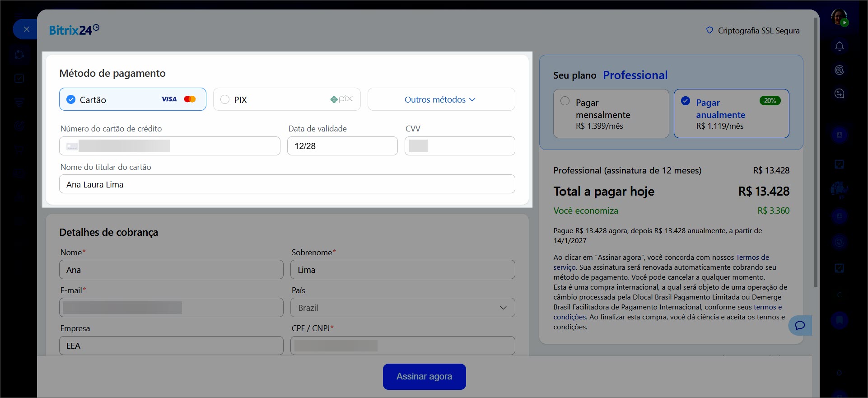Image resolution: width=868 pixels, height=398 pixels.
Task: Click the Bitrix24 logo
Action: (74, 30)
